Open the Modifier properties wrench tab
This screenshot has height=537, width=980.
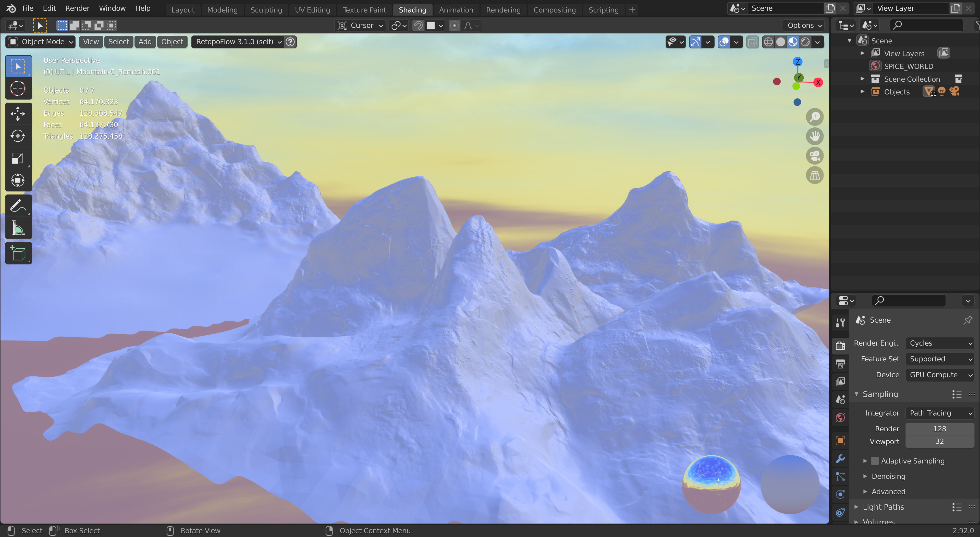click(840, 459)
